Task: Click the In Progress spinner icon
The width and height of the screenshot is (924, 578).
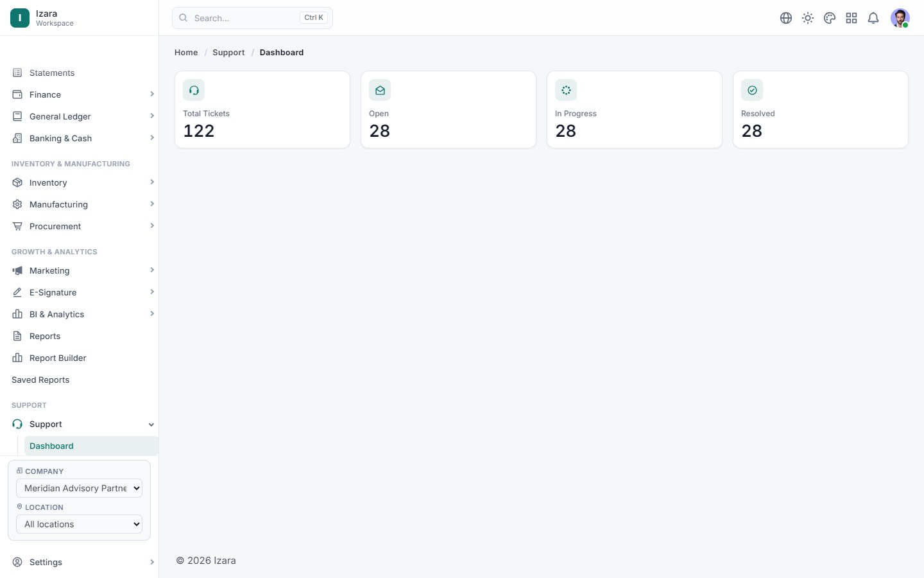Action: coord(566,90)
